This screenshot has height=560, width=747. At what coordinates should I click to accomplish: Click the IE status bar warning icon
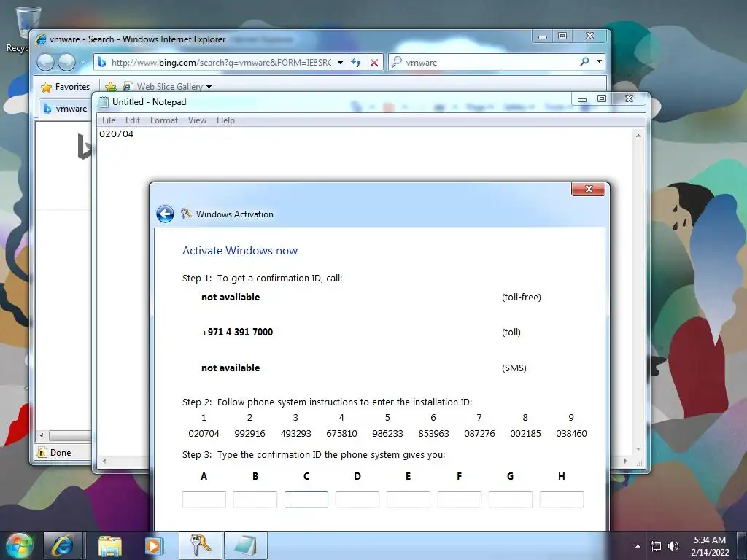click(42, 452)
